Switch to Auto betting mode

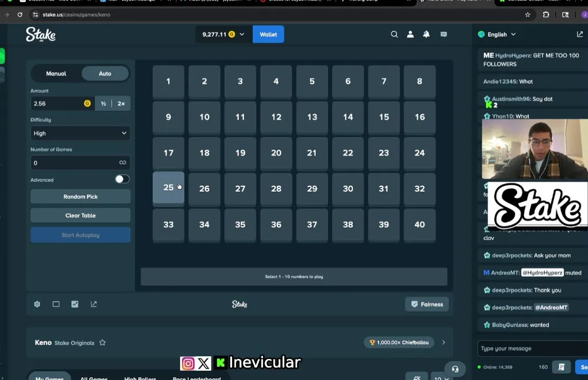pos(105,73)
